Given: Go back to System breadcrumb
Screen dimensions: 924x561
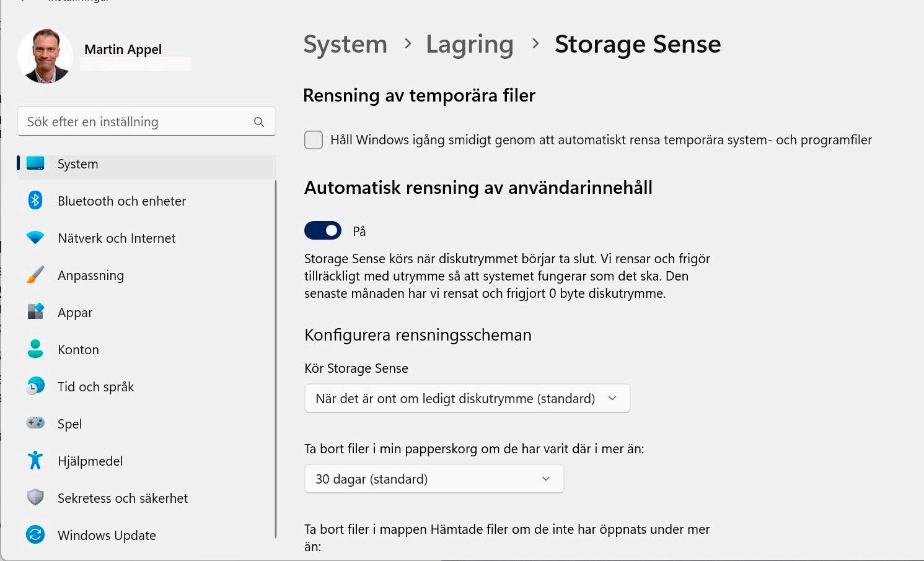Looking at the screenshot, I should 345,45.
